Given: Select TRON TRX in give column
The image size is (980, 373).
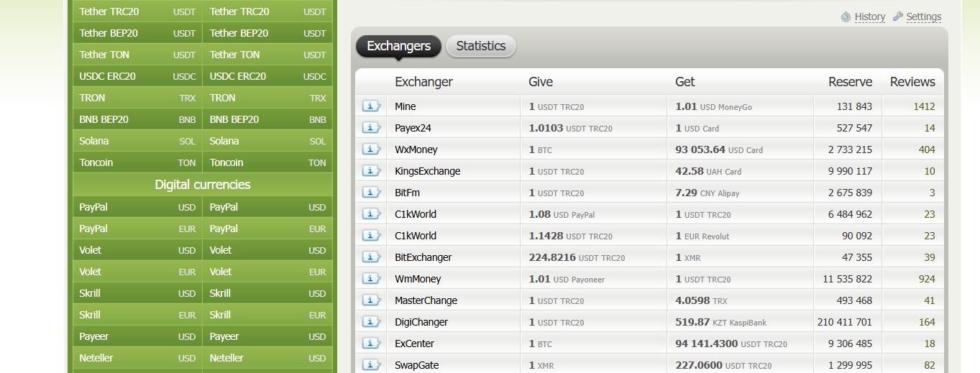Looking at the screenshot, I should (137, 98).
